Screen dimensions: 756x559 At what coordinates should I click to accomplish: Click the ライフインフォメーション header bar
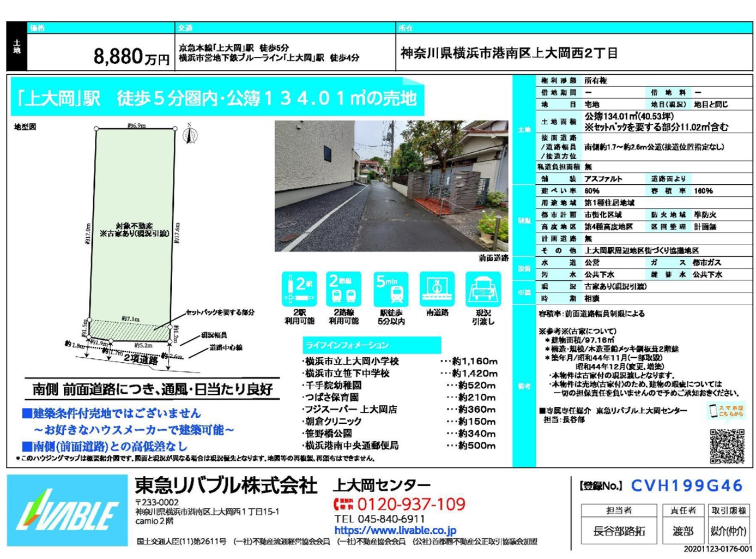(x=371, y=345)
